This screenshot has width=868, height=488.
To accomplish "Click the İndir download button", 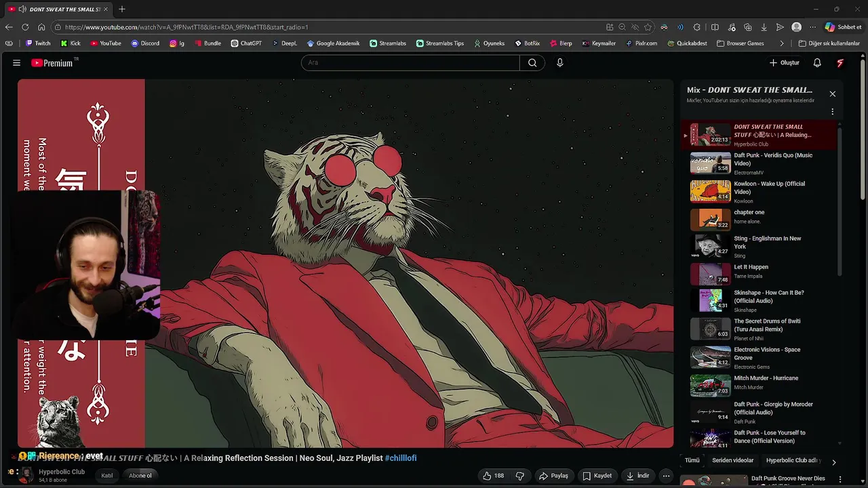I will 637,476.
